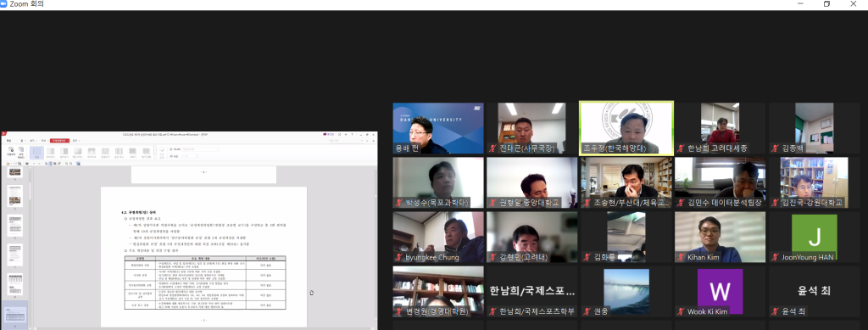Screen dimensions: 868x330
Task: Click the speed value field in the PDF ribbon
Action: (x=190, y=156)
